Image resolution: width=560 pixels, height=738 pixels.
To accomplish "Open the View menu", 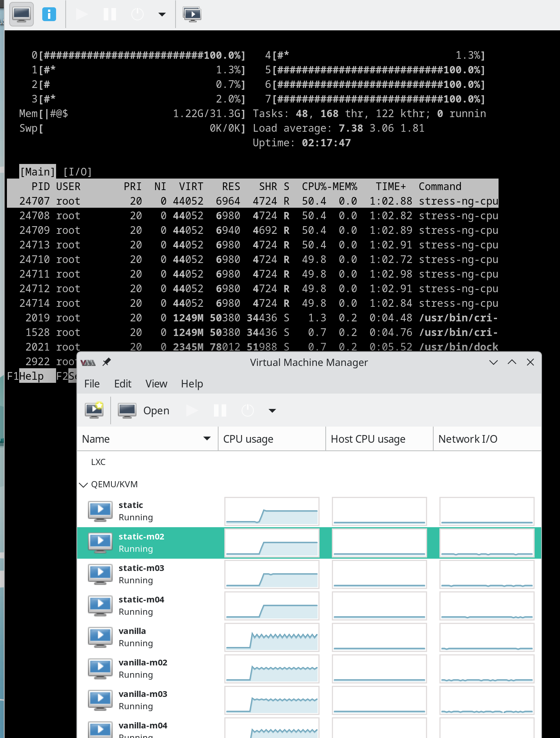I will click(x=156, y=384).
